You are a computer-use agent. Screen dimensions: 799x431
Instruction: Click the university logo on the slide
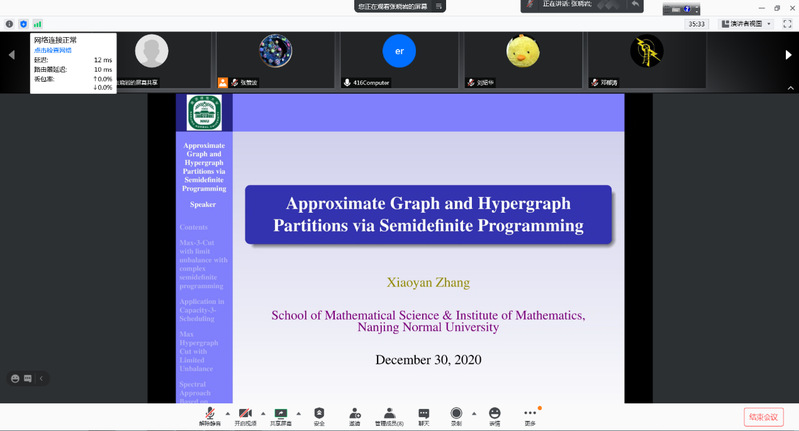point(204,113)
